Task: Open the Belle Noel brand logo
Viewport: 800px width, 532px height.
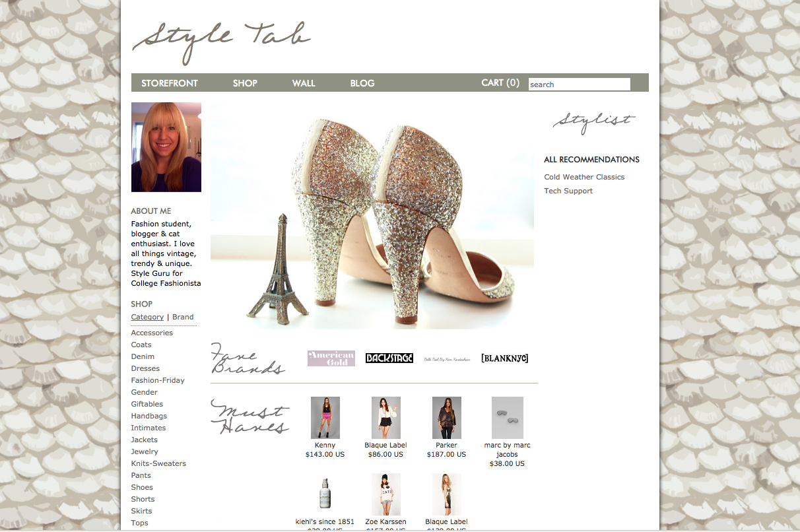Action: click(447, 359)
